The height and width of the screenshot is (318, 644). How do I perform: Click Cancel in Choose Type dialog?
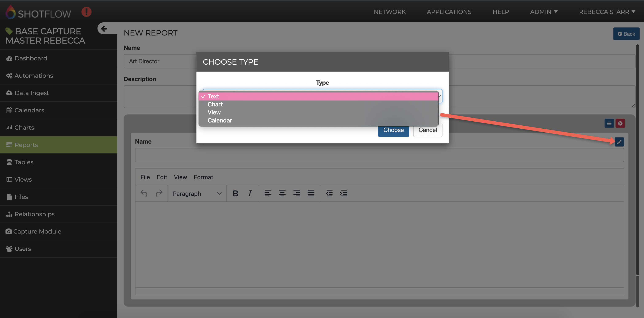(428, 130)
